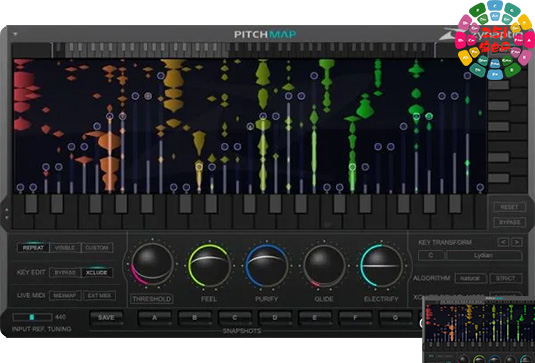The height and width of the screenshot is (363, 535).
Task: Click the RESET button
Action: [509, 207]
